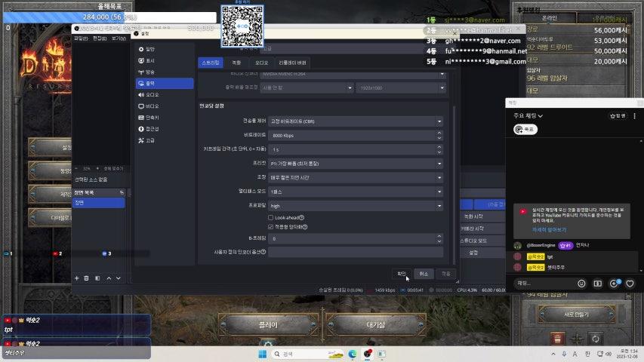Click Start Recording button in OBS controls
Viewport: 644px width, 362px height.
pos(482,216)
